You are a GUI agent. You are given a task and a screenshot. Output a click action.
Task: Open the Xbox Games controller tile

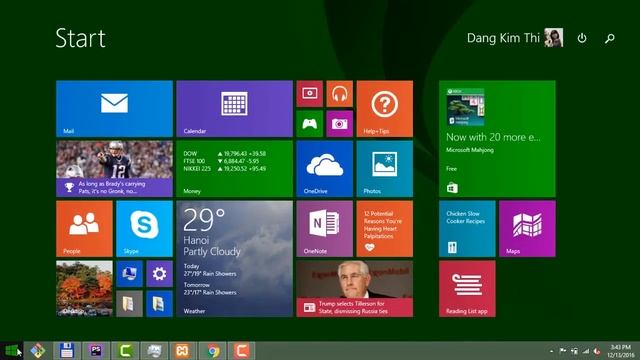click(309, 124)
